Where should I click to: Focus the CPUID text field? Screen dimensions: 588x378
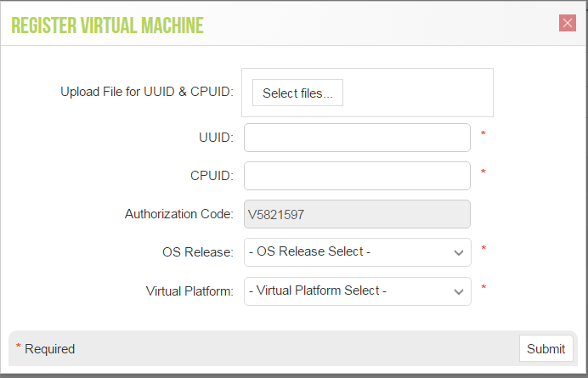[357, 176]
